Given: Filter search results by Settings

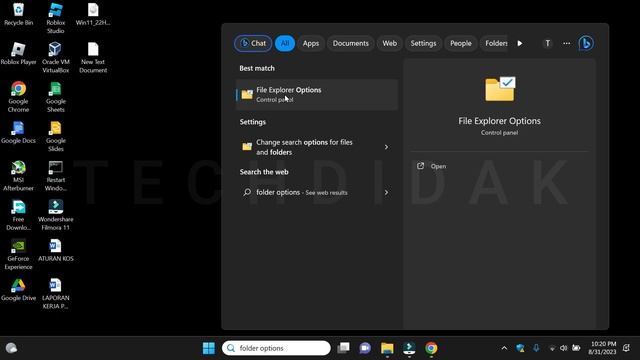Looking at the screenshot, I should coord(423,43).
